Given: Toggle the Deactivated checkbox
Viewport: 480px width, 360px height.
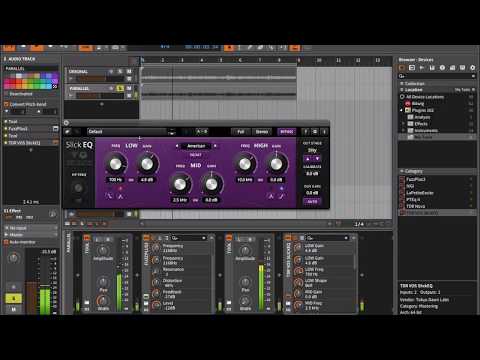Looking at the screenshot, I should pos(6,94).
